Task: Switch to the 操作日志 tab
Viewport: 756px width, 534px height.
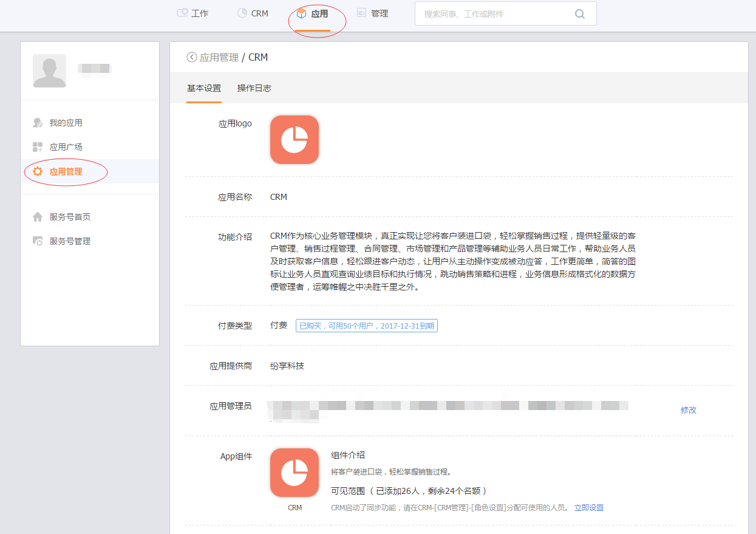Action: 254,88
